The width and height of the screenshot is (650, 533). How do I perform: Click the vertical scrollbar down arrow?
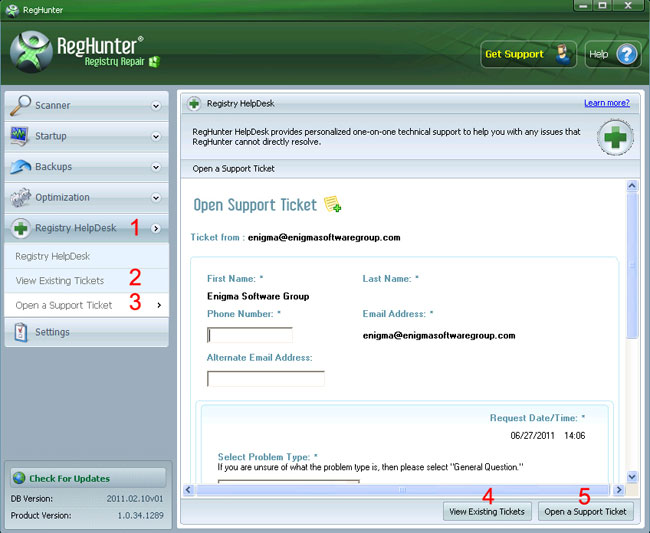[x=631, y=476]
